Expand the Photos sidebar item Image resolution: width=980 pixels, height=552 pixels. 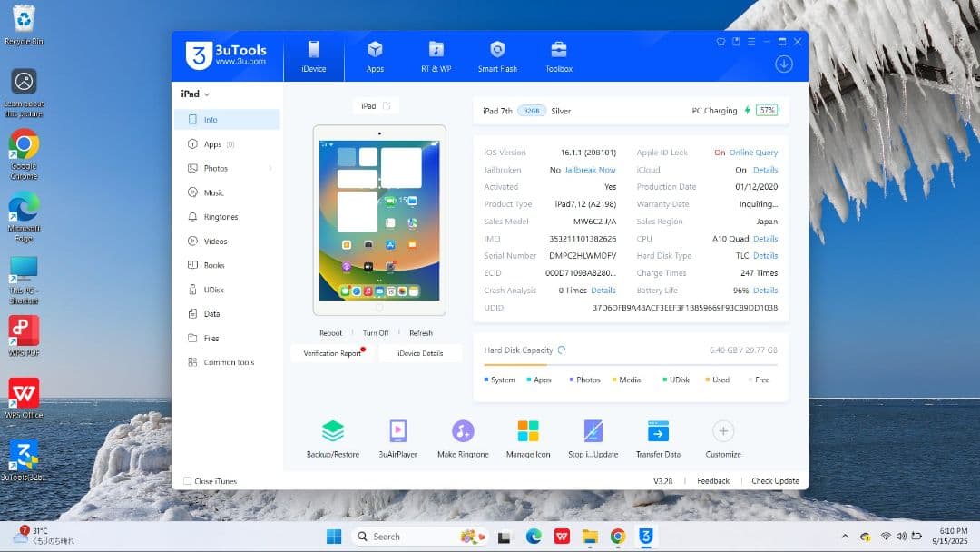(269, 169)
